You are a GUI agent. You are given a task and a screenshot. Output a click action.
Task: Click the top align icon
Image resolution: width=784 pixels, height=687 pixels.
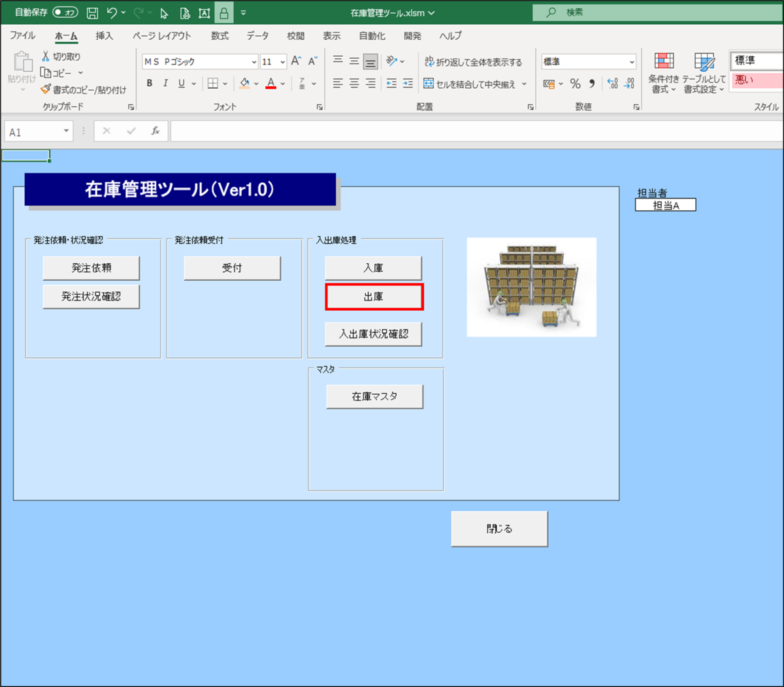coord(338,61)
